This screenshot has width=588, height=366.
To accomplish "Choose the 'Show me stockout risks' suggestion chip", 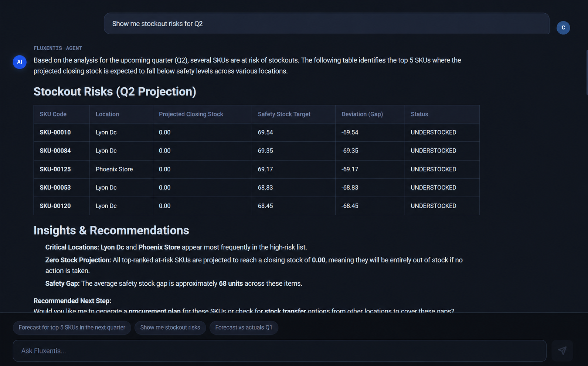I will point(170,328).
